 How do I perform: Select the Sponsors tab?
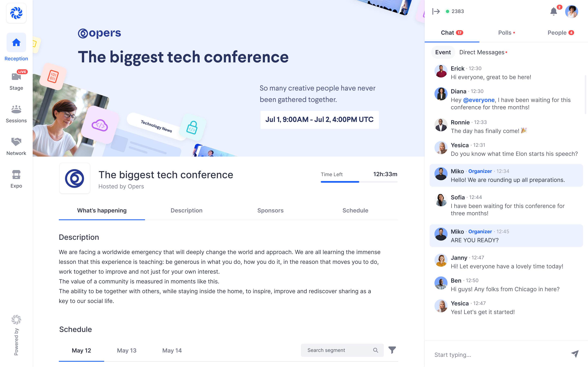click(270, 210)
